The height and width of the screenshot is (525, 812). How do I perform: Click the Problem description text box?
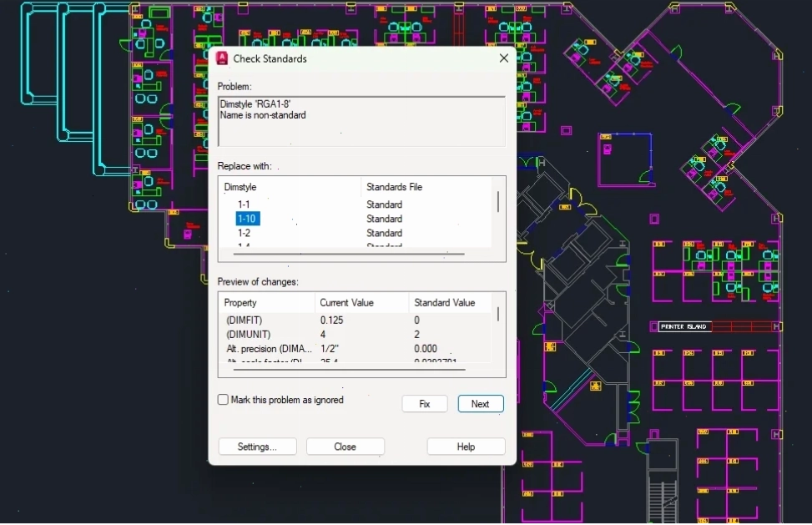pos(361,121)
